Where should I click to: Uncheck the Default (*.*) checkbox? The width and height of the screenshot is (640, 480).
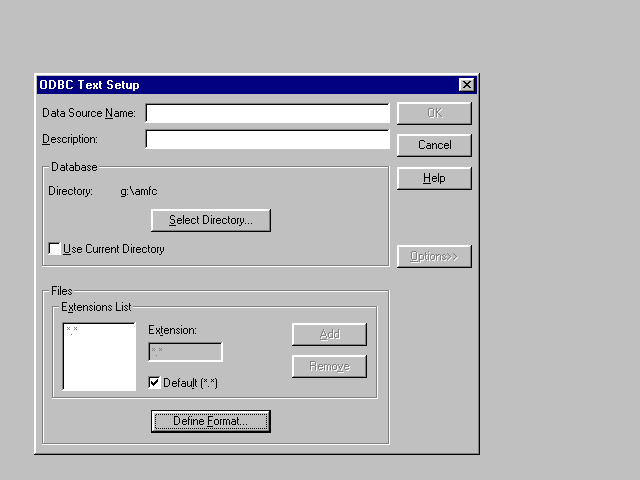(x=154, y=382)
